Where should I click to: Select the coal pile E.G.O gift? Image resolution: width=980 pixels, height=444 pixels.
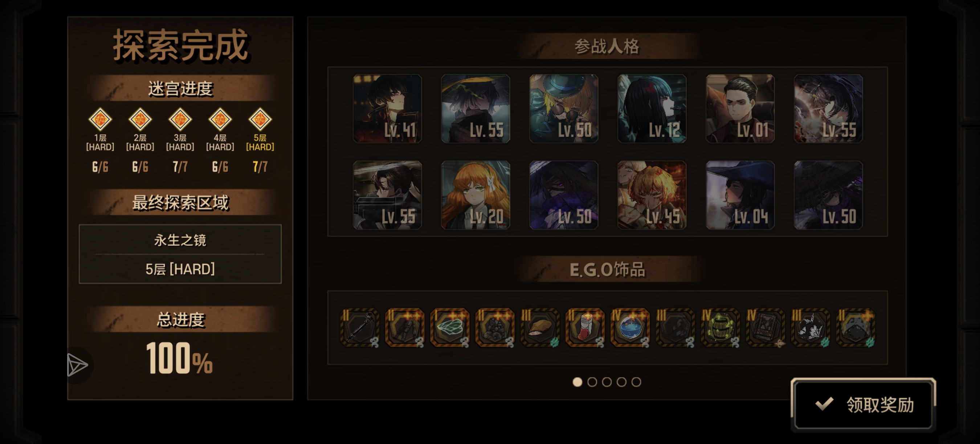(495, 327)
